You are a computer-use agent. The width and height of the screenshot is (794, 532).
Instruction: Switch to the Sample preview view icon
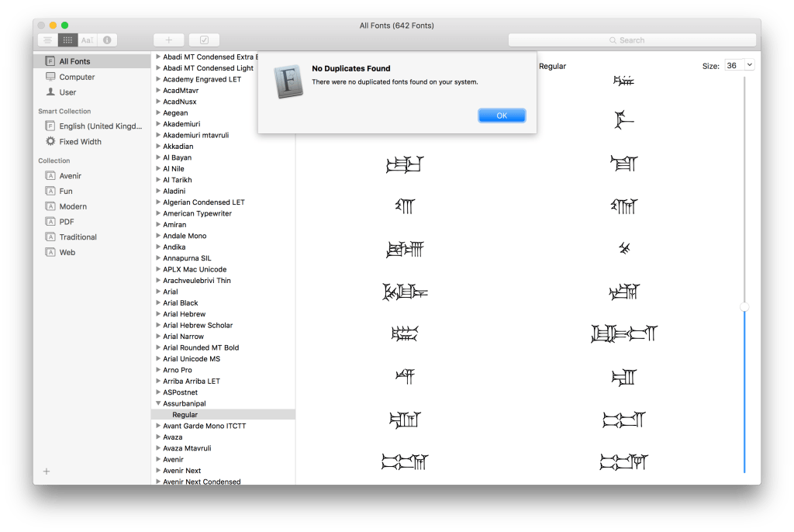(x=47, y=40)
